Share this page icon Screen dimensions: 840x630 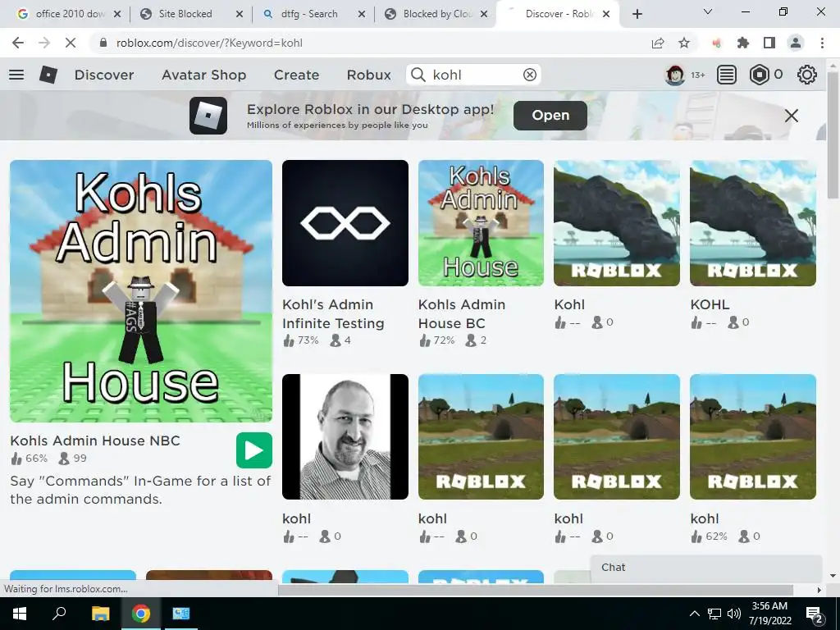tap(658, 43)
